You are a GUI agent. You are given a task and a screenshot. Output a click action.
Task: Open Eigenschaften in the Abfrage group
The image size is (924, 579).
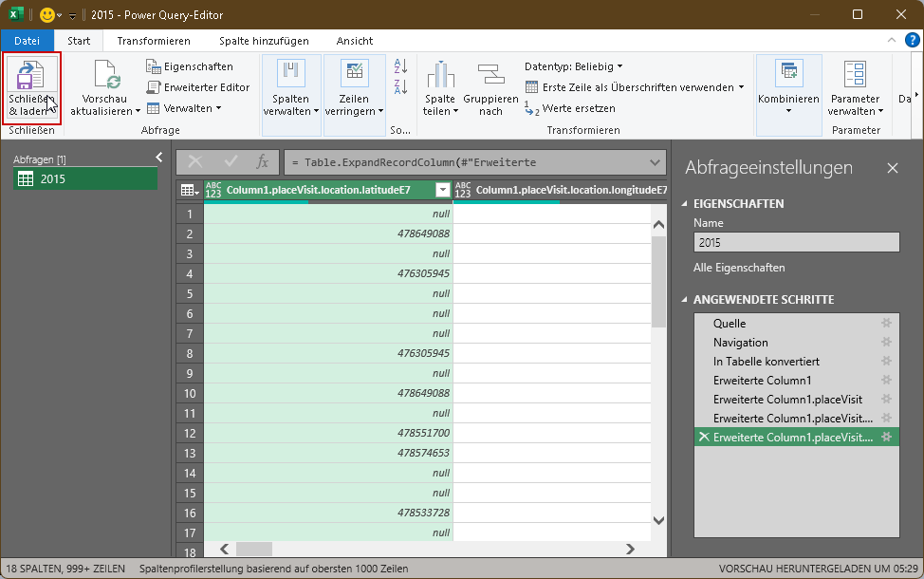190,66
